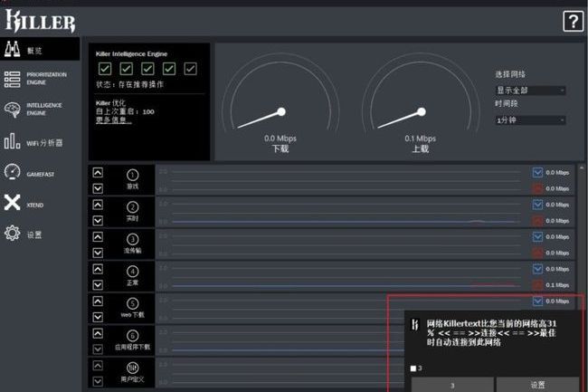Viewport: 588px width, 392px height.
Task: Toggle blue download checkbox in web 下载 row
Action: pos(537,301)
